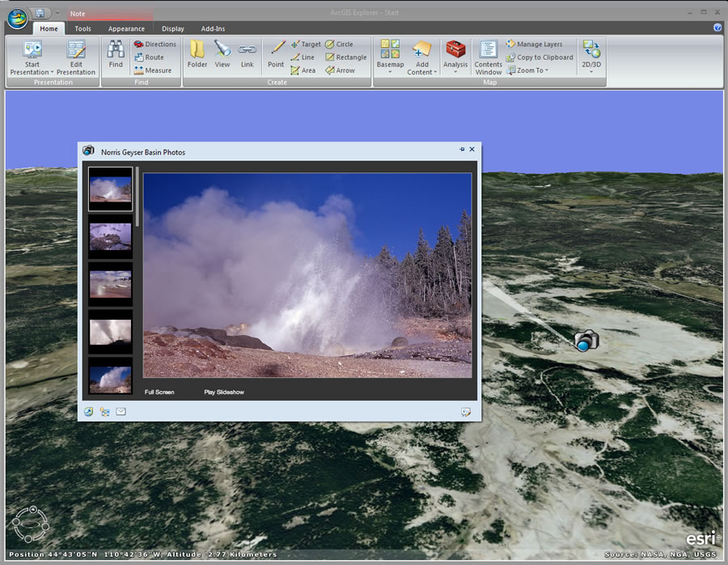Select the Measure tool
Image resolution: width=728 pixels, height=565 pixels.
153,70
